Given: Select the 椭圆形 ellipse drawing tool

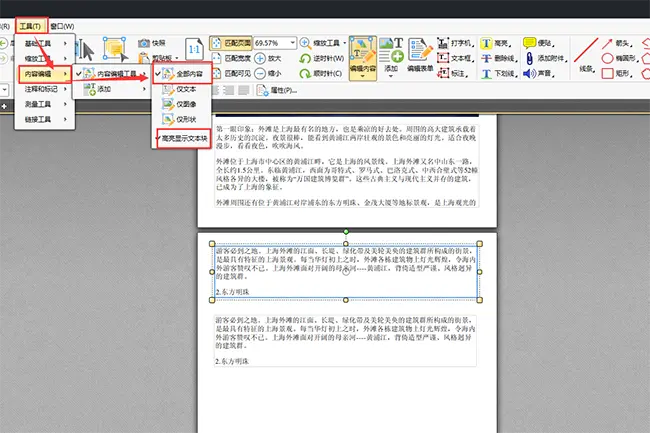Looking at the screenshot, I should click(619, 58).
